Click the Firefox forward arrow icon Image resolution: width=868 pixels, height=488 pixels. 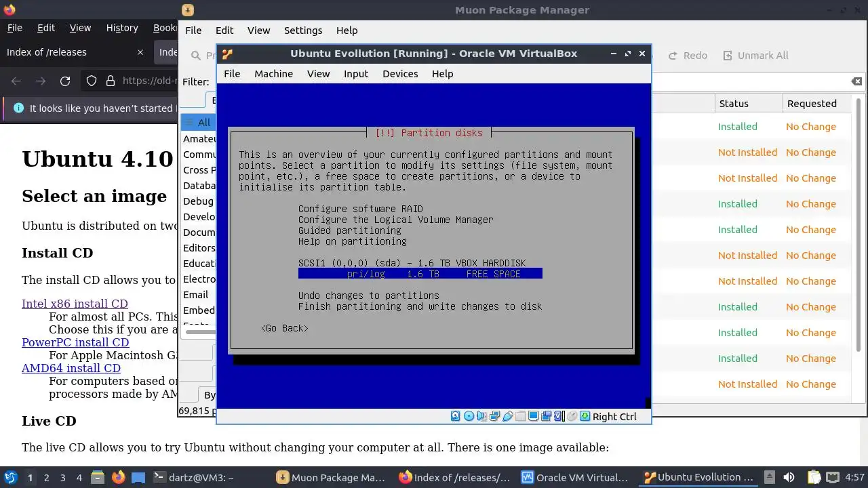pos(41,81)
